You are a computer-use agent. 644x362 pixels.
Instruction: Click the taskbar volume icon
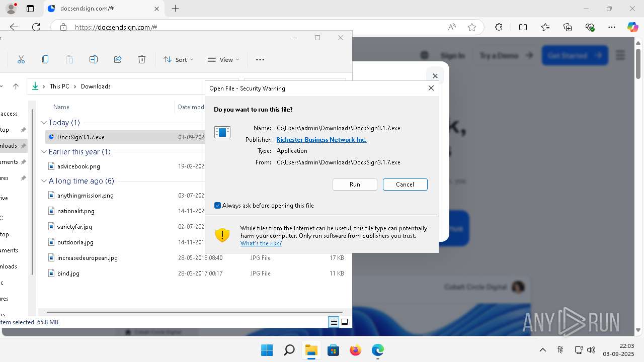point(591,350)
